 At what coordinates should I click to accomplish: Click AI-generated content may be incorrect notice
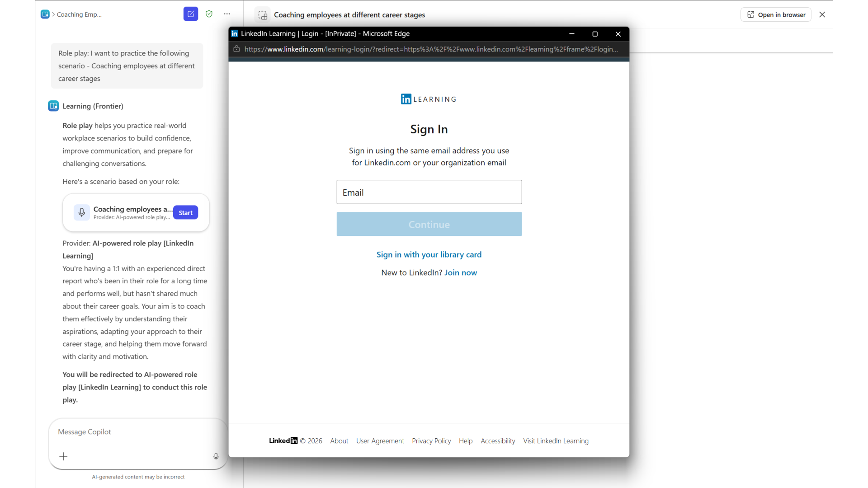coord(138,477)
